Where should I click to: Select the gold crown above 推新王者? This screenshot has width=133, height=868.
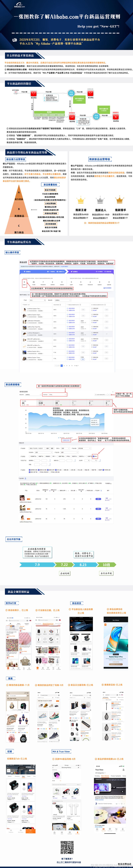pos(81,200)
